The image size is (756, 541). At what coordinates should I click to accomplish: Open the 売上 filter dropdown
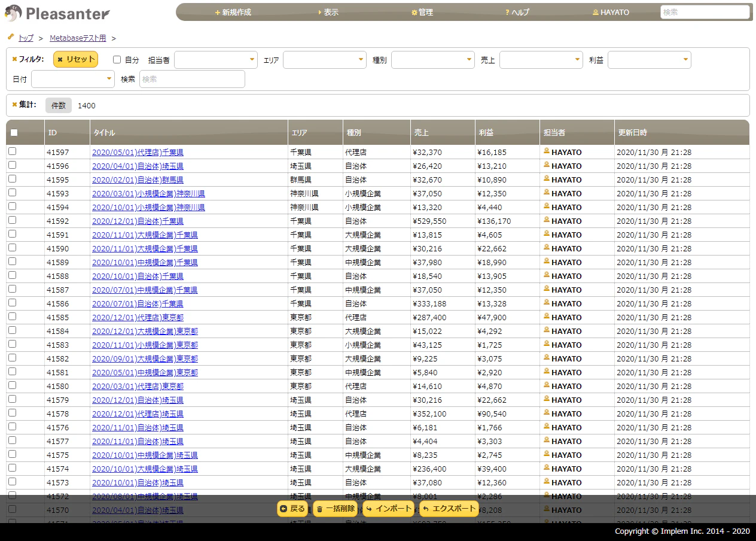541,60
